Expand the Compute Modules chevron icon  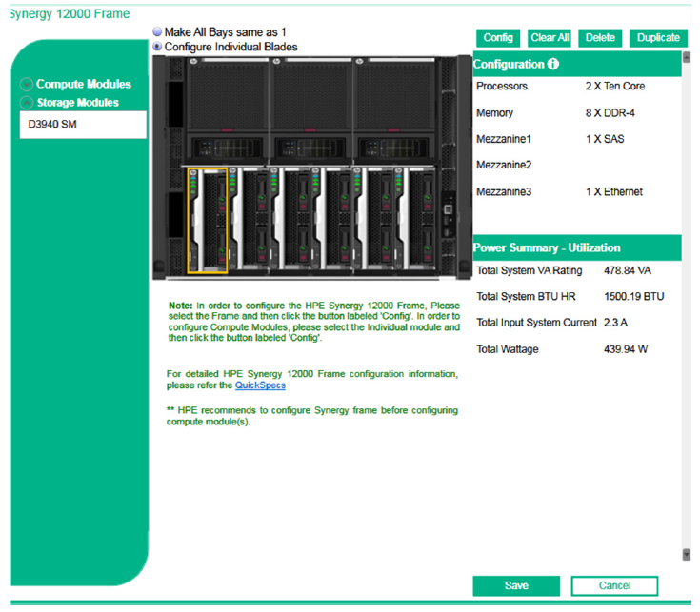click(27, 85)
